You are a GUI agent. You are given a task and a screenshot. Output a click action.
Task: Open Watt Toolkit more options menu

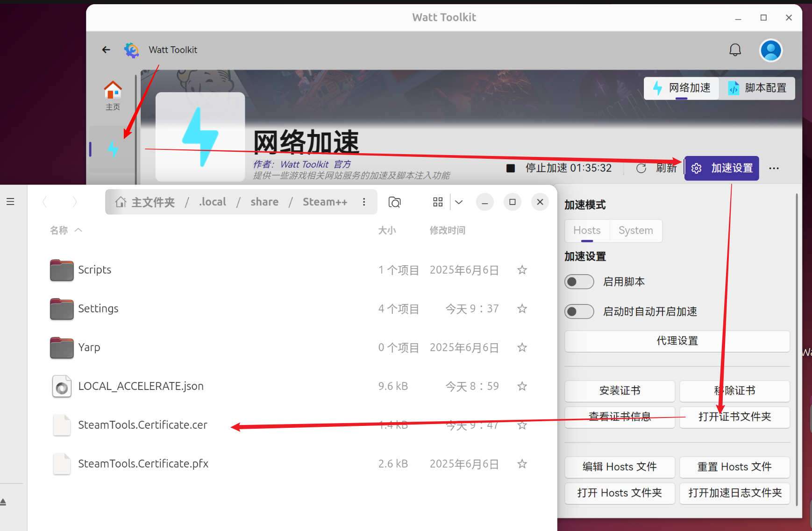(774, 168)
